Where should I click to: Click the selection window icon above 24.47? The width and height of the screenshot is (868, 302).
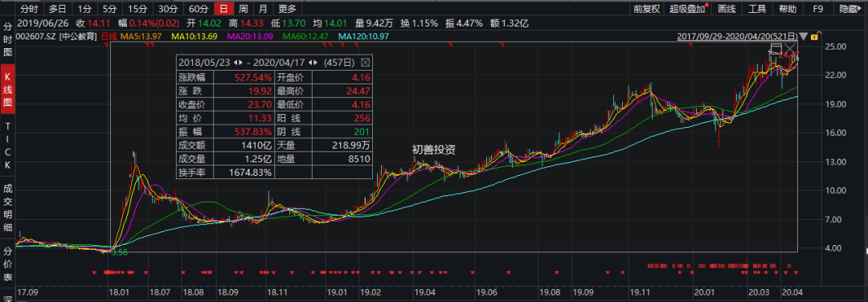tap(776, 49)
